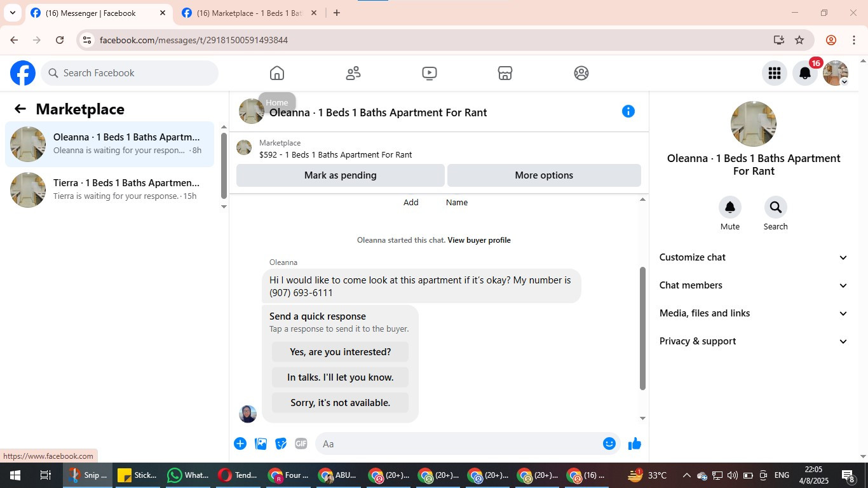This screenshot has width=868, height=488.
Task: Open the Chrome three-dot menu
Action: click(x=853, y=40)
